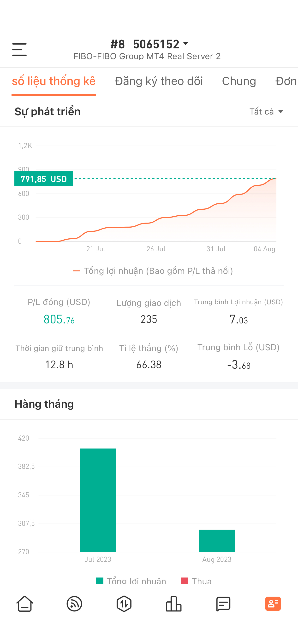Tap the home icon in bottom bar
This screenshot has width=298, height=644.
pos(25,604)
